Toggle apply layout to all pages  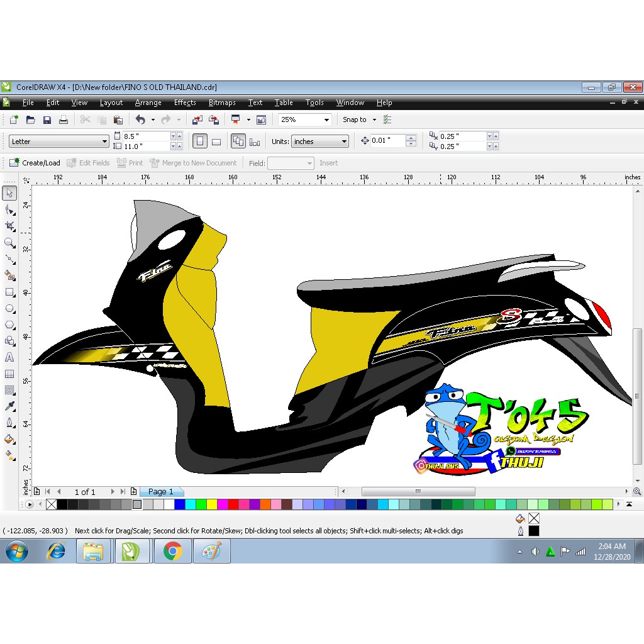(x=238, y=142)
